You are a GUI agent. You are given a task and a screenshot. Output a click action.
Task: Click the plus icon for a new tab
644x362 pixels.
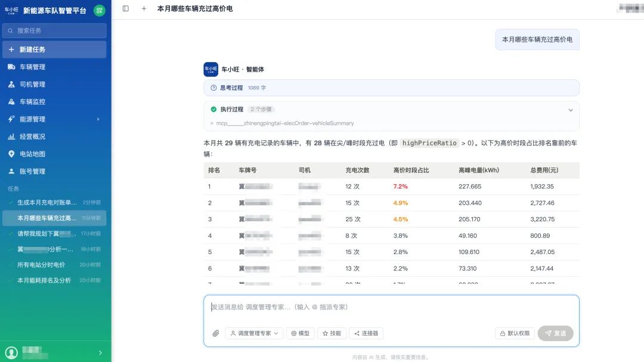(144, 8)
